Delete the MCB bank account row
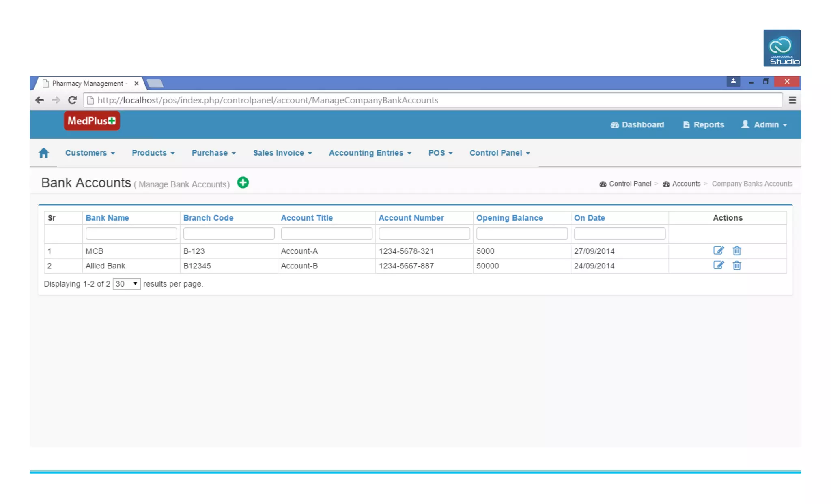This screenshot has height=504, width=831. (x=737, y=251)
